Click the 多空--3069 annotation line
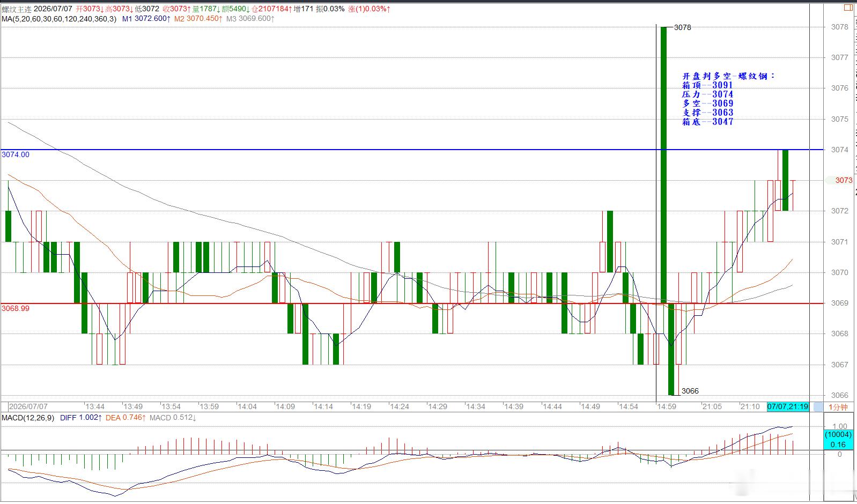The width and height of the screenshot is (857, 504). coord(707,103)
